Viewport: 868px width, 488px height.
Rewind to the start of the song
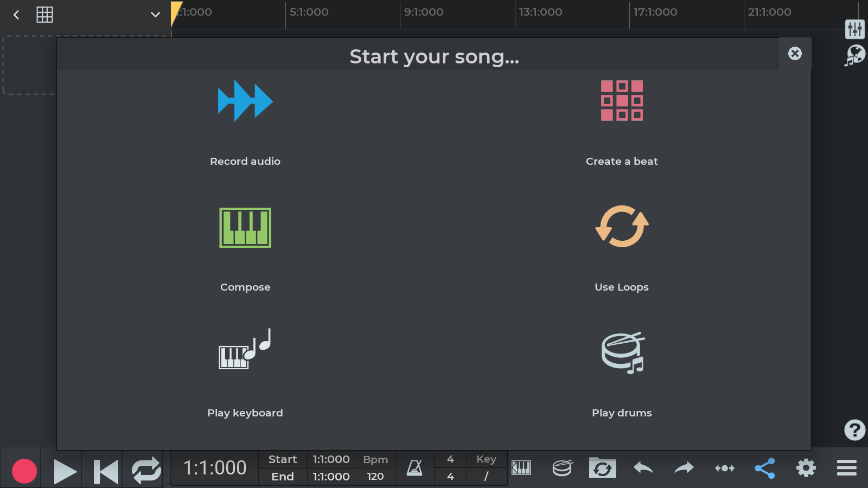pyautogui.click(x=106, y=471)
